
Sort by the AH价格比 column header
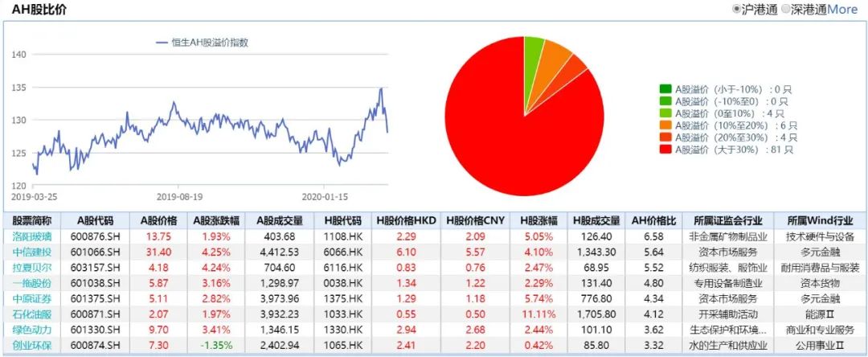tap(653, 220)
